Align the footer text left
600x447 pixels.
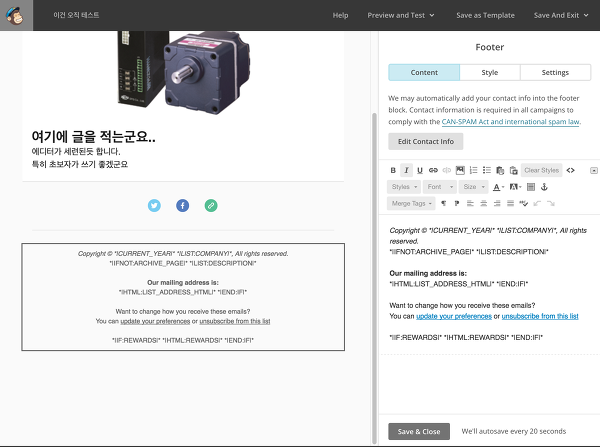click(470, 203)
